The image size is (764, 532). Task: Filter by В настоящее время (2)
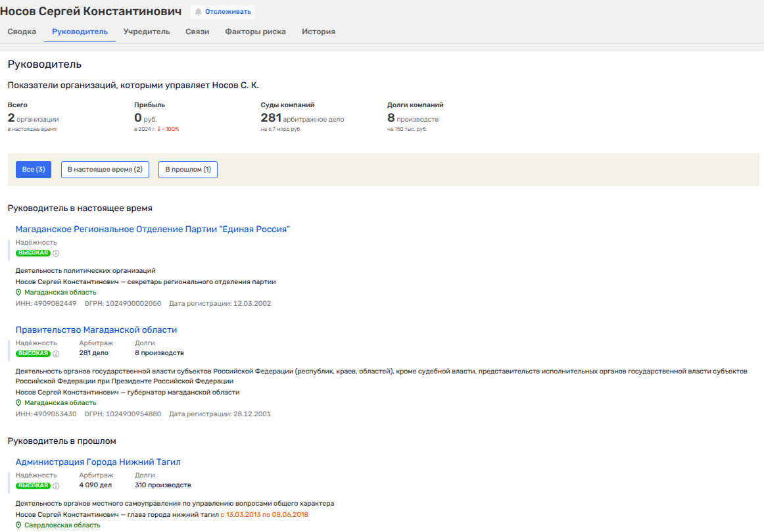click(x=105, y=170)
